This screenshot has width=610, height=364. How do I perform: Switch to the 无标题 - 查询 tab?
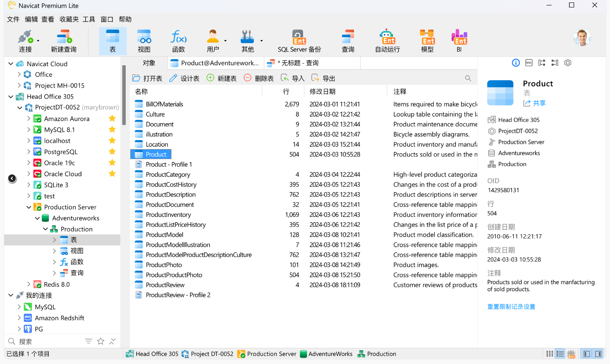[312, 63]
